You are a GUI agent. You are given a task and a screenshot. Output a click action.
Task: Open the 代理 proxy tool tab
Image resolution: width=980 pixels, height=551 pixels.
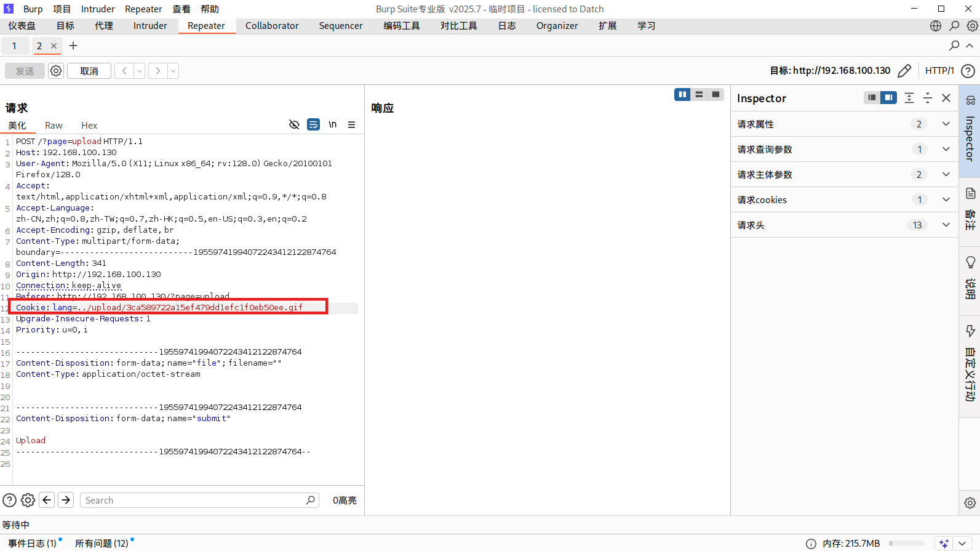point(104,25)
